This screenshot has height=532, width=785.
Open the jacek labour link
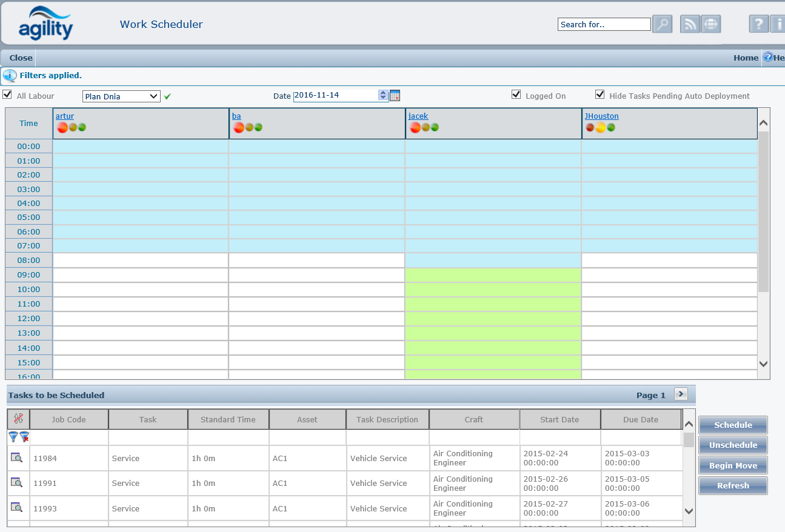point(418,116)
